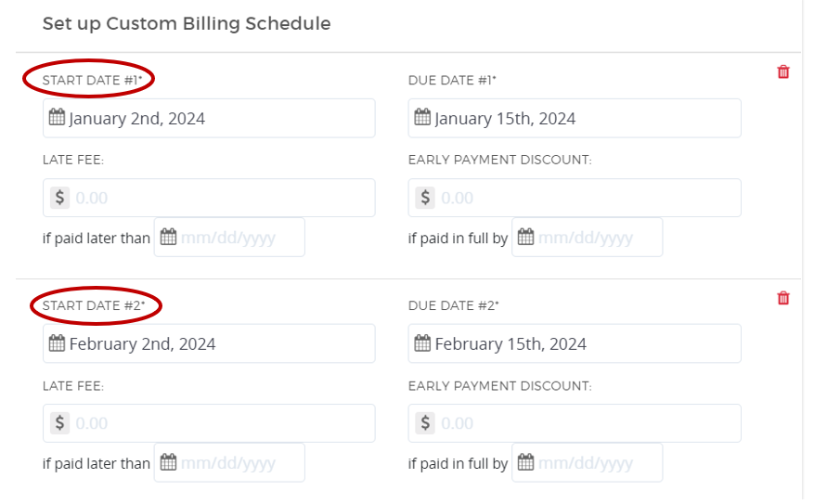The height and width of the screenshot is (504, 827).
Task: Click calendar icon in Start Date #1
Action: coord(57,118)
